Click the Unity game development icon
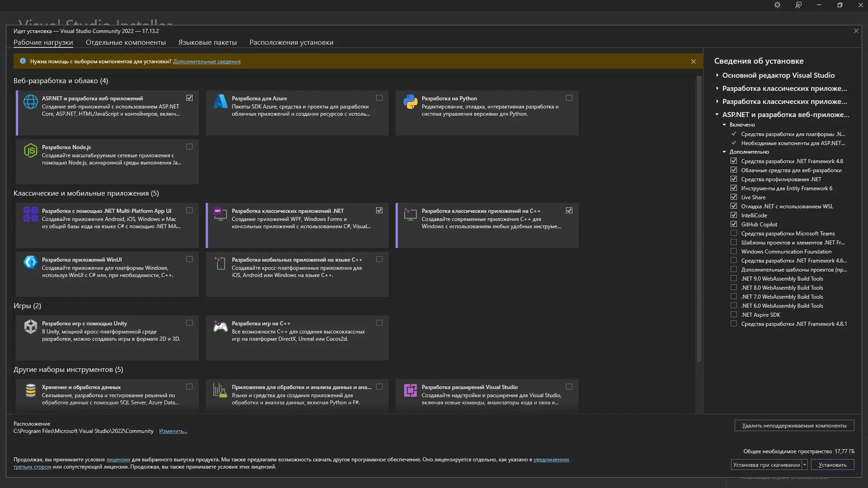Viewport: 868px width, 488px height. pyautogui.click(x=31, y=327)
